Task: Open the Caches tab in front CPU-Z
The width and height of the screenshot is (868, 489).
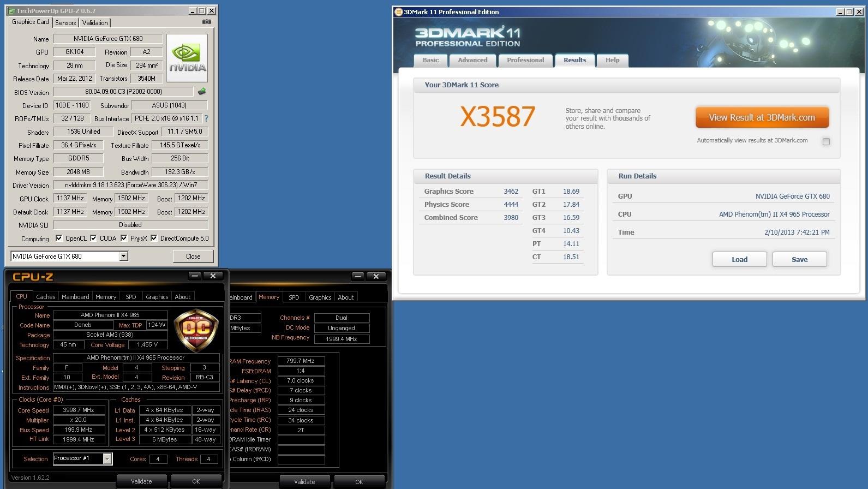Action: point(46,297)
